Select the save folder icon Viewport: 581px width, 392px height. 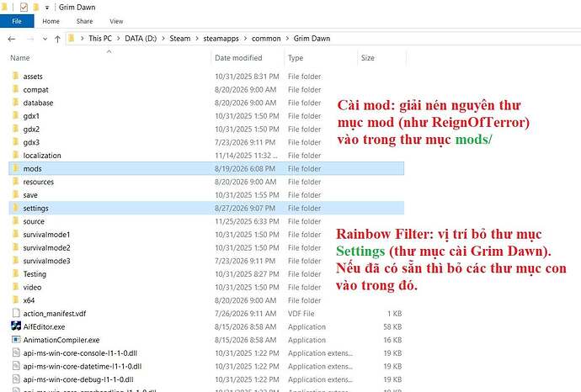15,194
